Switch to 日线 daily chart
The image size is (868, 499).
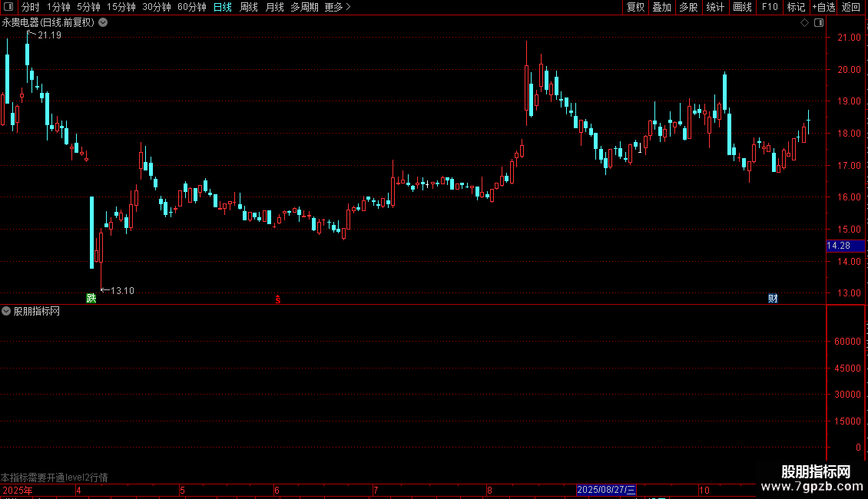tap(223, 7)
